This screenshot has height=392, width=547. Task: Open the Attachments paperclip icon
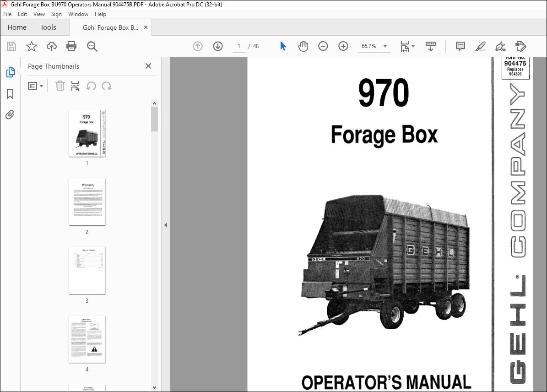coord(10,114)
